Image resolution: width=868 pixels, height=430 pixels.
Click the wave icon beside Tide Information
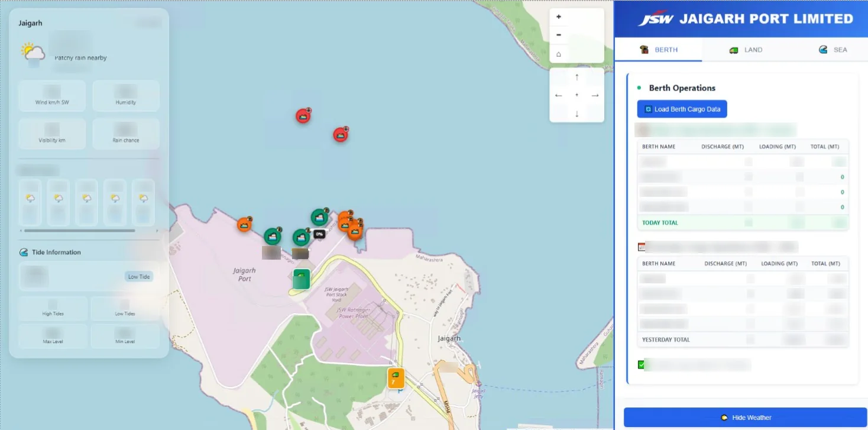tap(24, 252)
